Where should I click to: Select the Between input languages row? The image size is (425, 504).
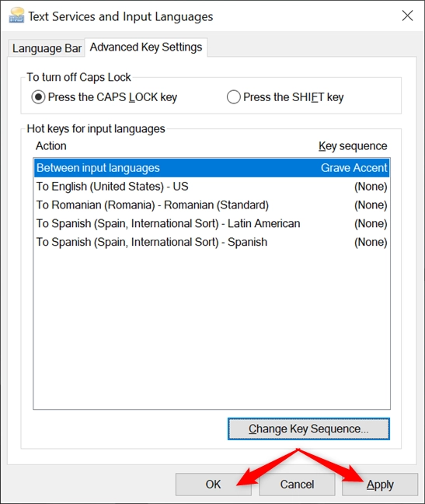tap(211, 168)
